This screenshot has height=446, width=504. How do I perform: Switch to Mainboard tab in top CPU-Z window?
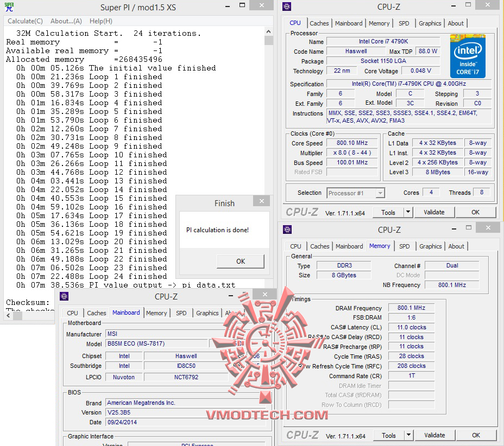(x=349, y=23)
